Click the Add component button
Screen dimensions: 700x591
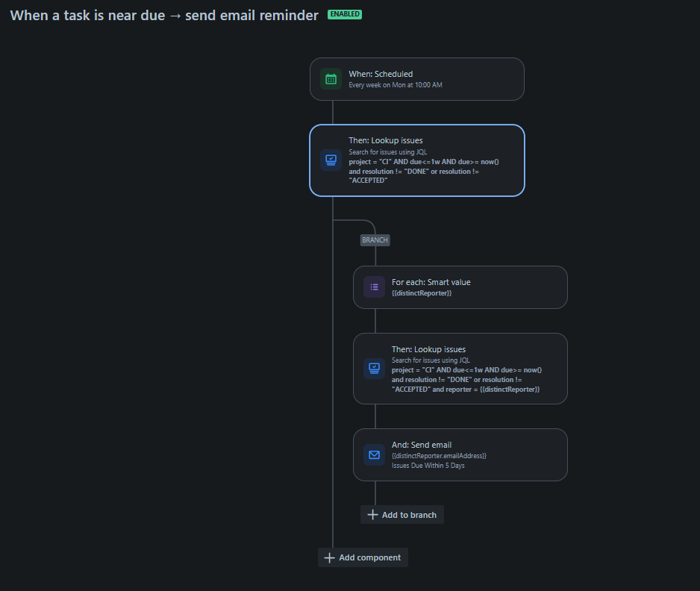coord(363,557)
